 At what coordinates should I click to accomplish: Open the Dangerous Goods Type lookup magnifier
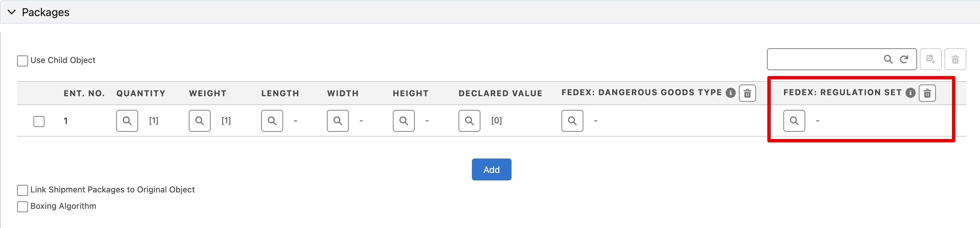(x=572, y=121)
